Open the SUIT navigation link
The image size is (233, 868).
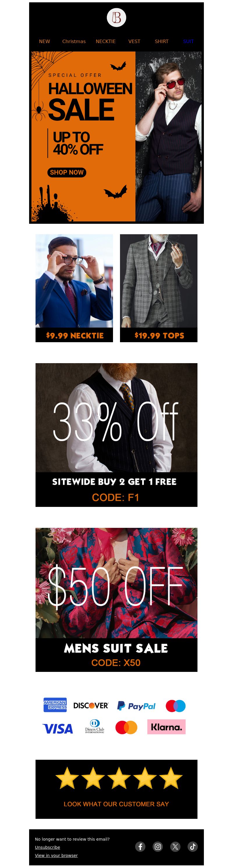pos(188,41)
